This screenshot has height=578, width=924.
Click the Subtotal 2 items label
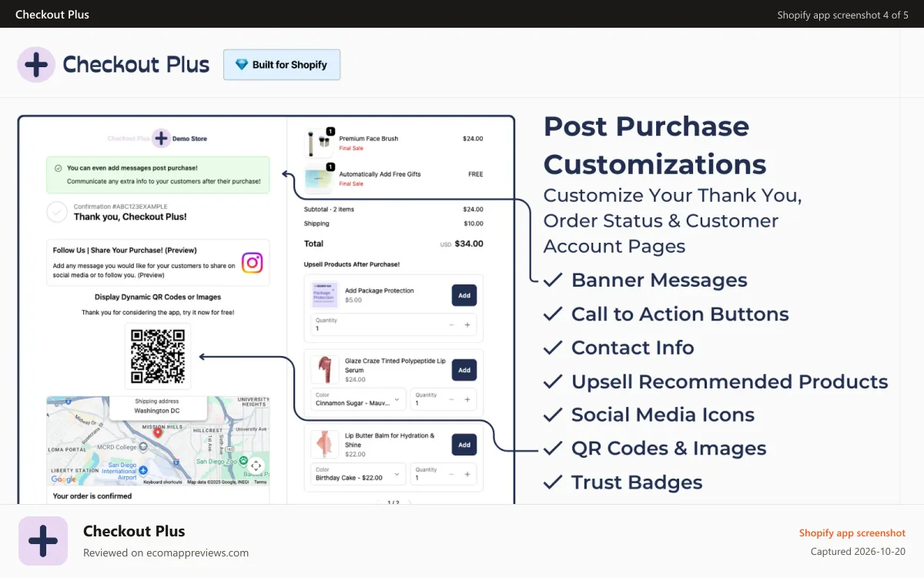pos(329,210)
